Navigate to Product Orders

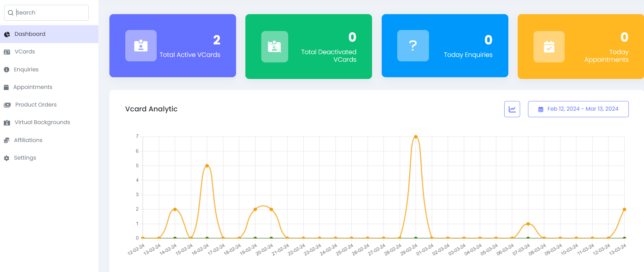coord(36,105)
